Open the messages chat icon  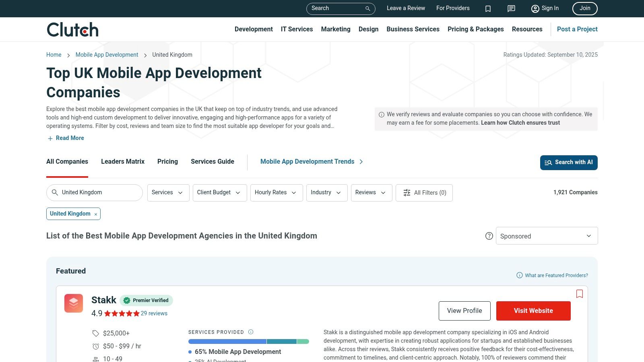[x=511, y=8]
